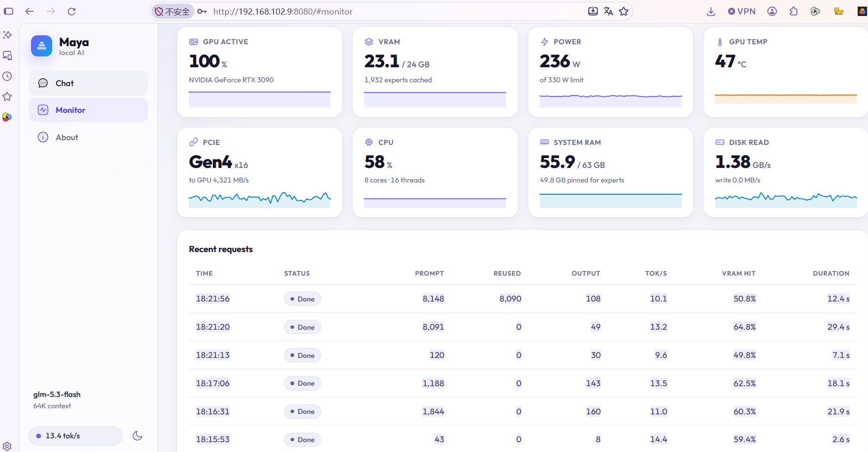Click the POWER lightning icon
Screen dimensions: 868x452
point(545,42)
